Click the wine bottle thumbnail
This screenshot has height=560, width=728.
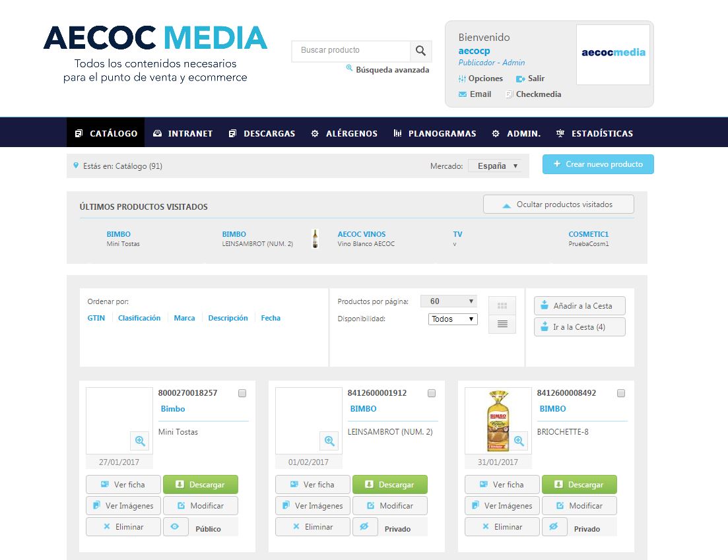[x=315, y=239]
